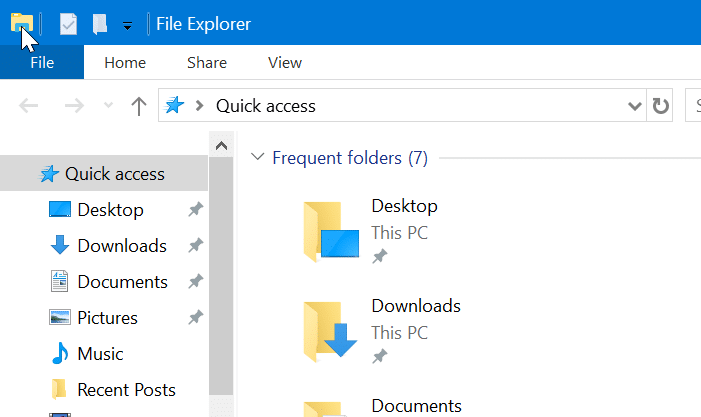Click the Forward navigation arrow
Image resolution: width=701 pixels, height=417 pixels.
[74, 106]
